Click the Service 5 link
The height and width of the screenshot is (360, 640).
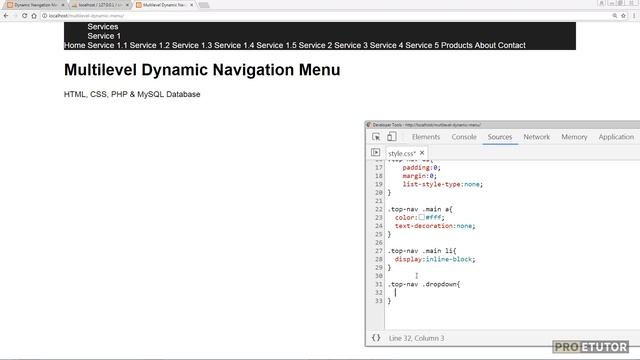(422, 45)
